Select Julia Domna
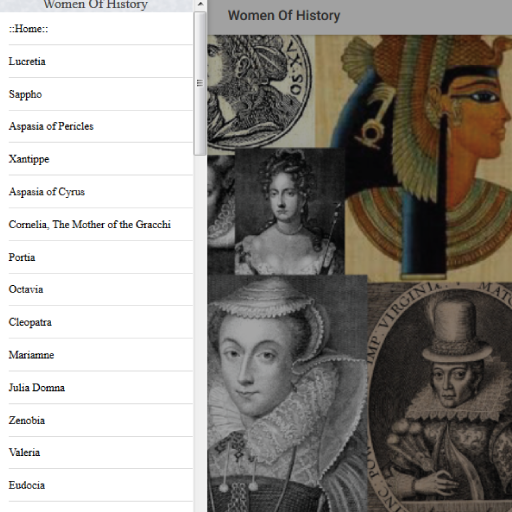Screen dimensions: 512x512 click(101, 387)
